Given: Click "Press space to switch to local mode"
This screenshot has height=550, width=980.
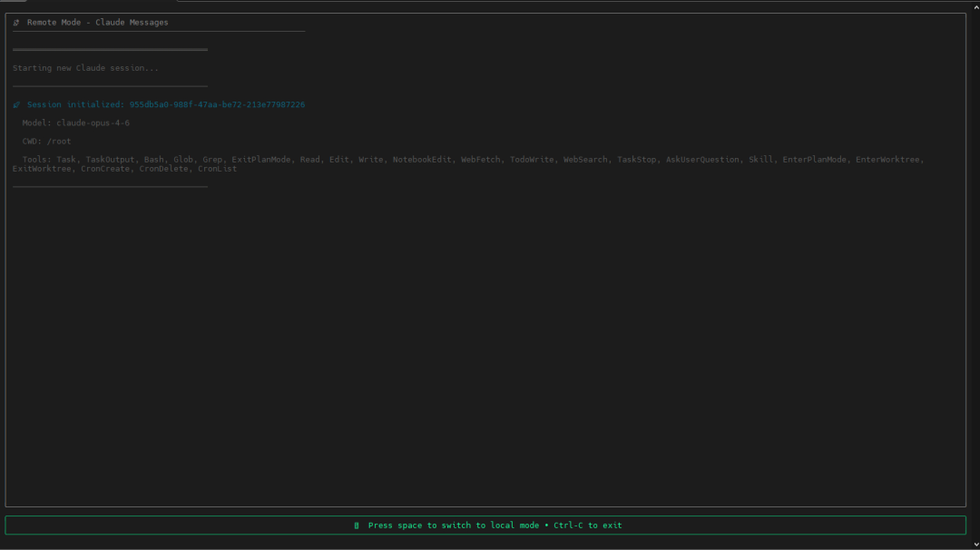Looking at the screenshot, I should pos(453,525).
